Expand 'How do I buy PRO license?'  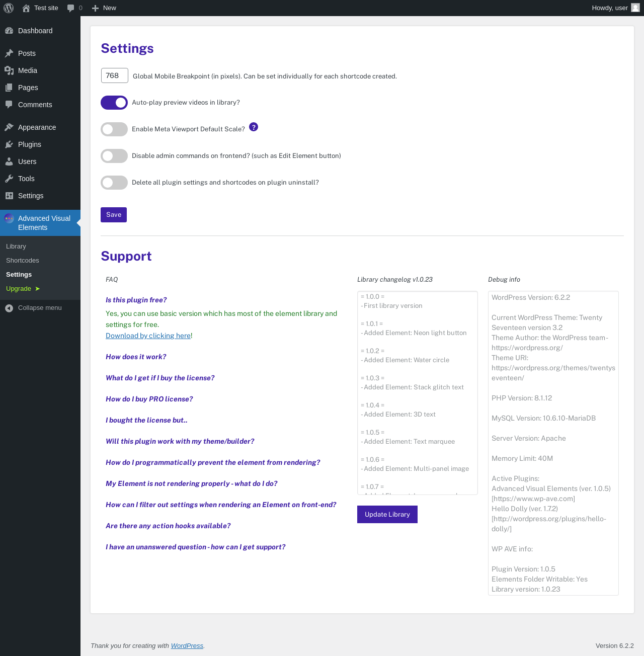149,399
